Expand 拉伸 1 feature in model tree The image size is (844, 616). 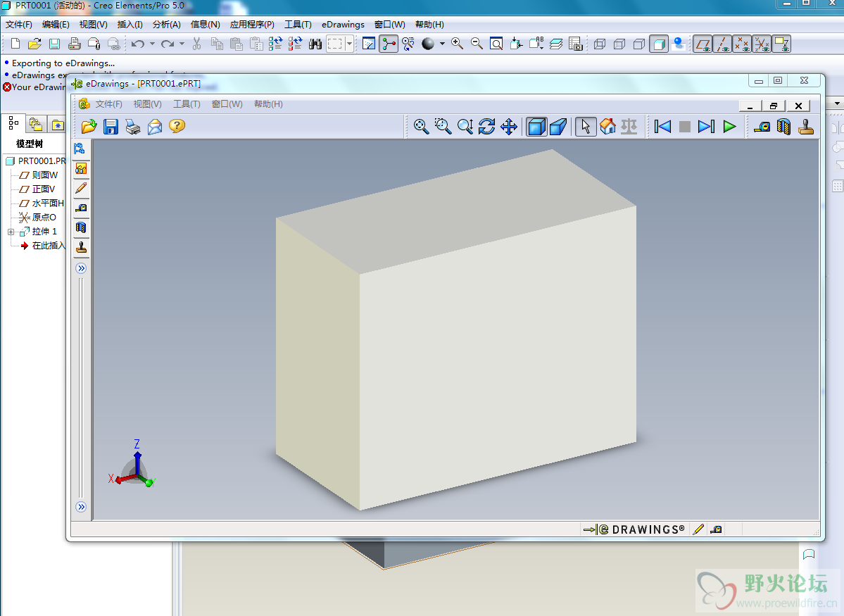pos(11,232)
